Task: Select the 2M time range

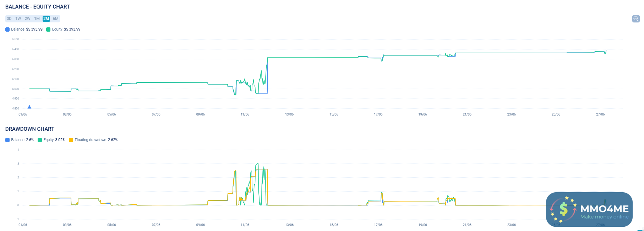Action: point(46,19)
